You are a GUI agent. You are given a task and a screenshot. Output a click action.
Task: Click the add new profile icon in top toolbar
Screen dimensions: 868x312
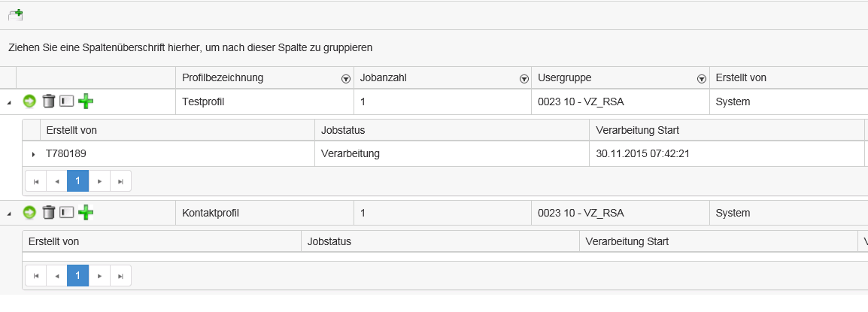16,14
